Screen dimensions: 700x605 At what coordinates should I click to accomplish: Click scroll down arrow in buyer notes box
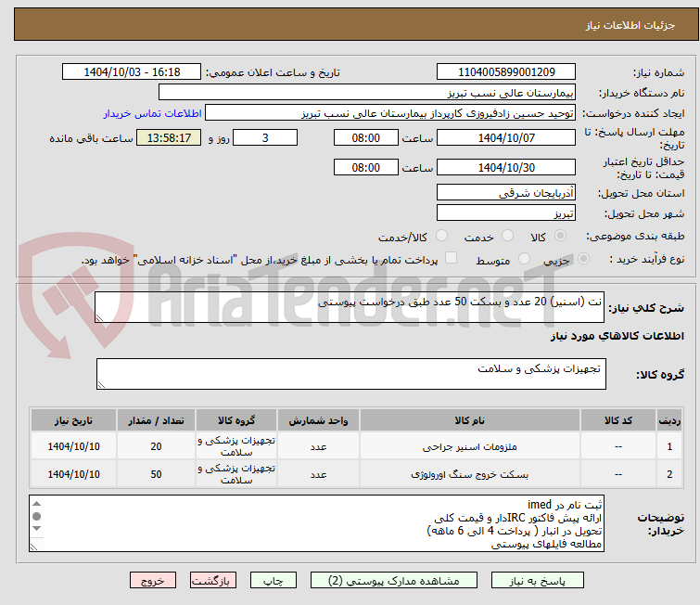tap(36, 529)
